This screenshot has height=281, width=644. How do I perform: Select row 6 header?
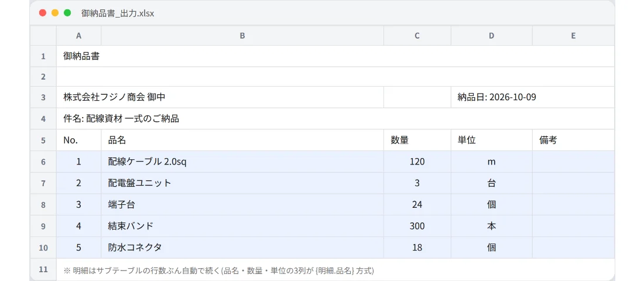click(x=43, y=162)
